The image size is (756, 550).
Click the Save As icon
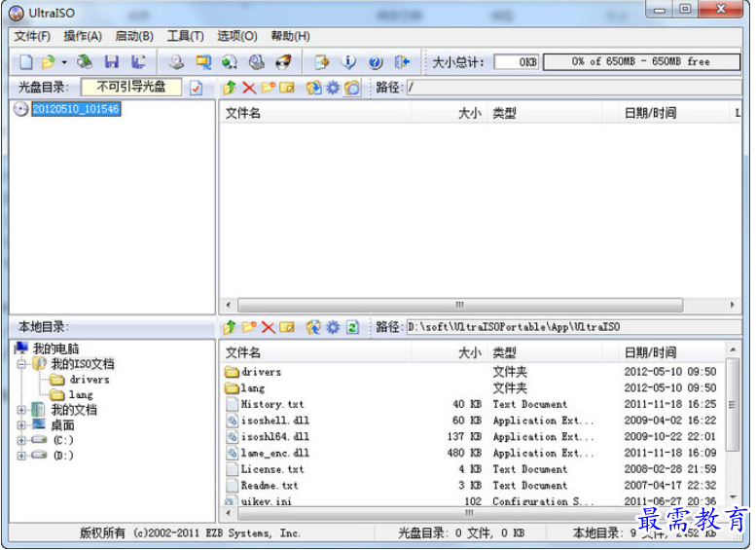click(x=139, y=61)
